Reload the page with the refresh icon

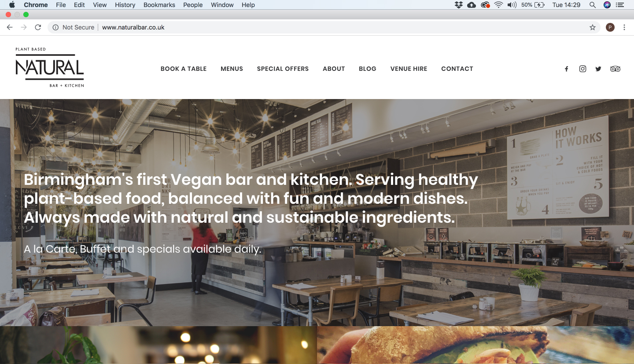point(38,27)
